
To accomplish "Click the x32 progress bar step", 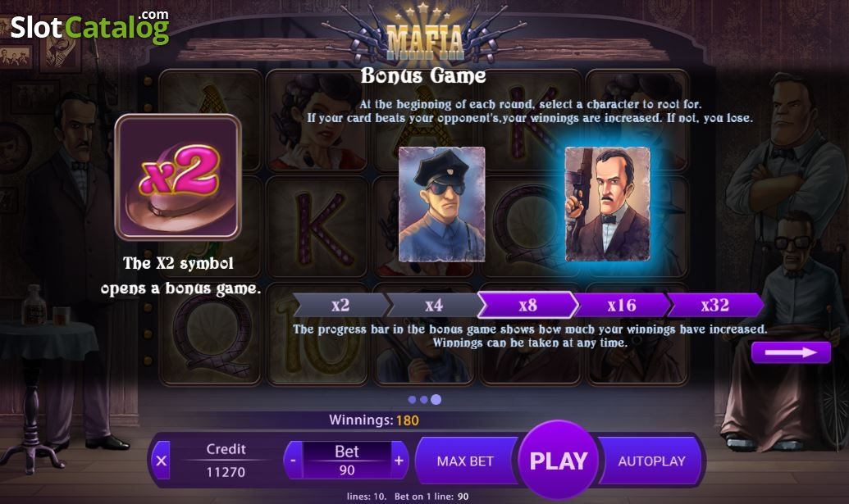I will [x=715, y=306].
